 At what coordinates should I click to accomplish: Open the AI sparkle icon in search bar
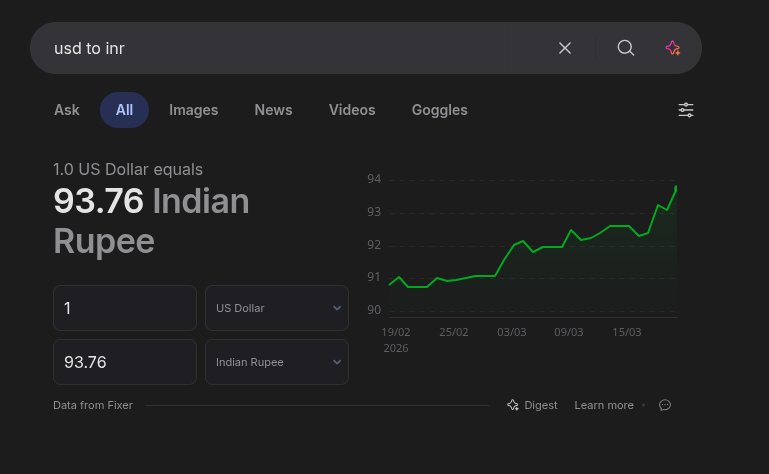(672, 48)
